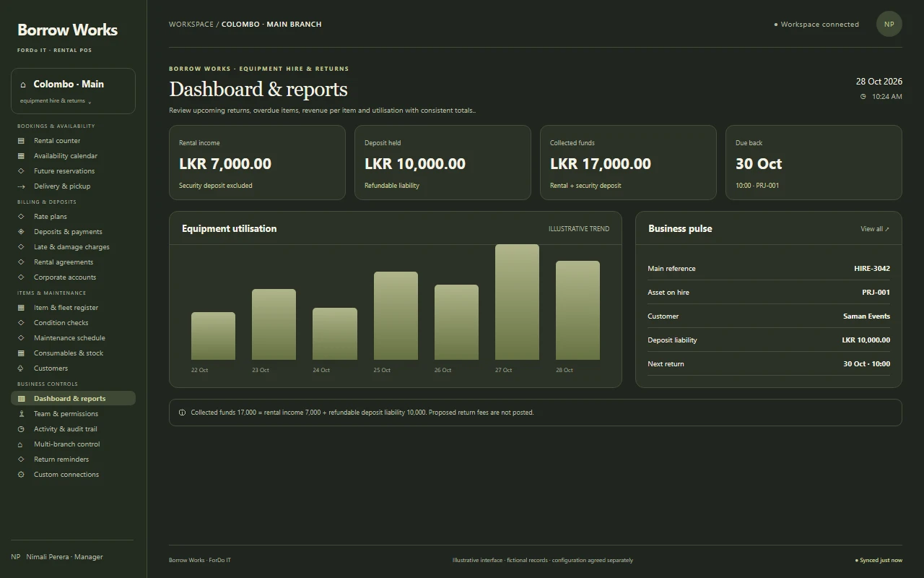Viewport: 924px width, 578px height.
Task: Click the 25 Oct utilisation bar
Action: click(x=396, y=316)
